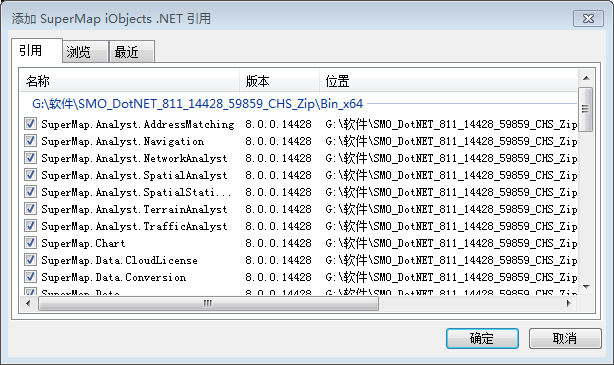Click the horizontal scrollbar right arrow
Screen dimensions: 614x365
point(569,303)
